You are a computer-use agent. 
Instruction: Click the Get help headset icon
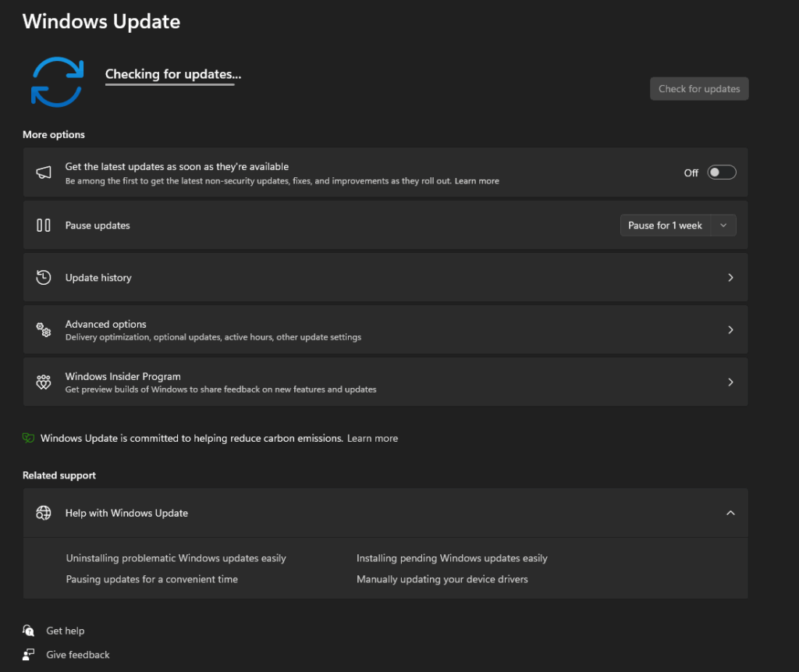pos(29,631)
